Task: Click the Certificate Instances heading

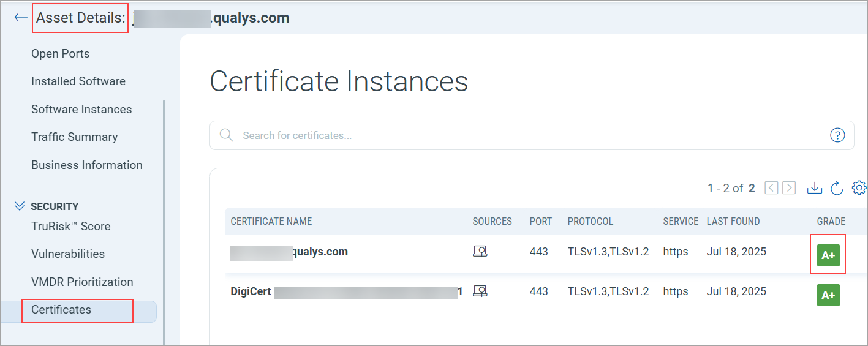Action: point(339,81)
